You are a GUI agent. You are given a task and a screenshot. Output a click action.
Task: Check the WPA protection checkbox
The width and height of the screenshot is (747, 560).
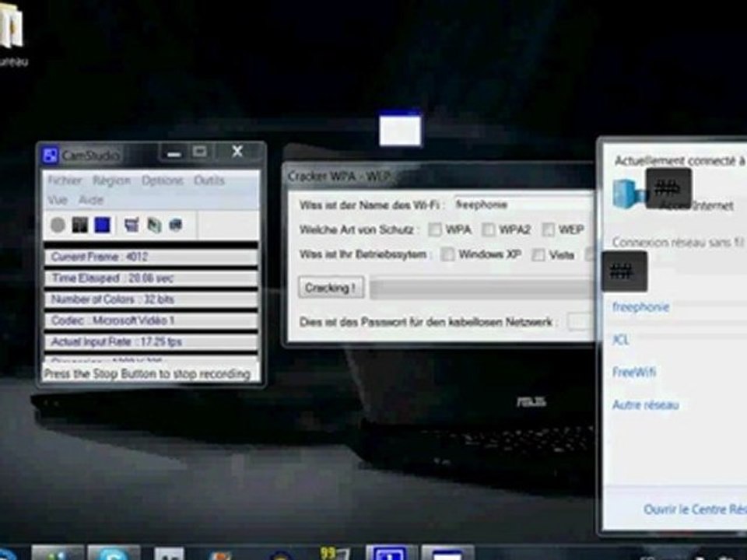coord(434,229)
